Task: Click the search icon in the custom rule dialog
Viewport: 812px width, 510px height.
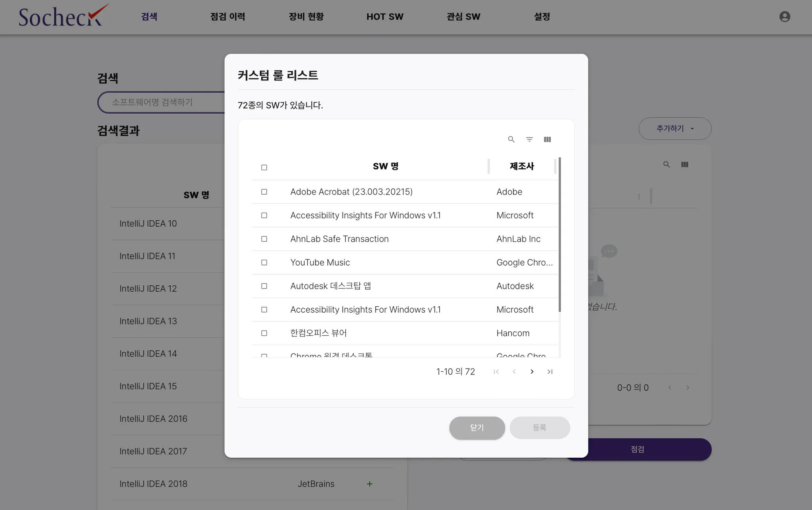Action: 511,139
